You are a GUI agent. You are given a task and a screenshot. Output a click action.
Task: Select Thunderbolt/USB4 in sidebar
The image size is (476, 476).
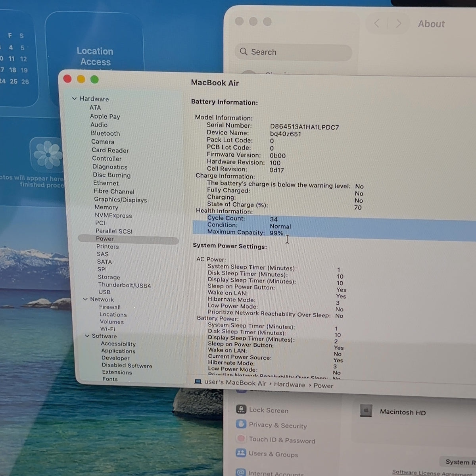[125, 285]
